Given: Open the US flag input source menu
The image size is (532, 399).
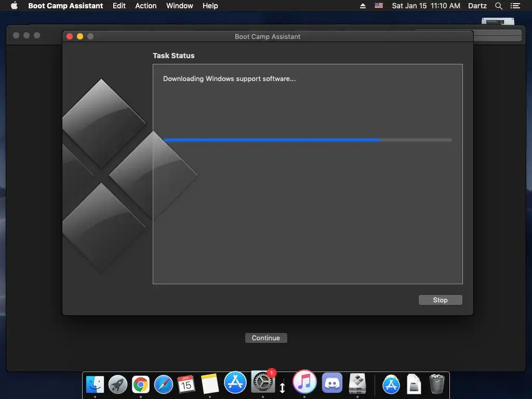Looking at the screenshot, I should point(379,6).
